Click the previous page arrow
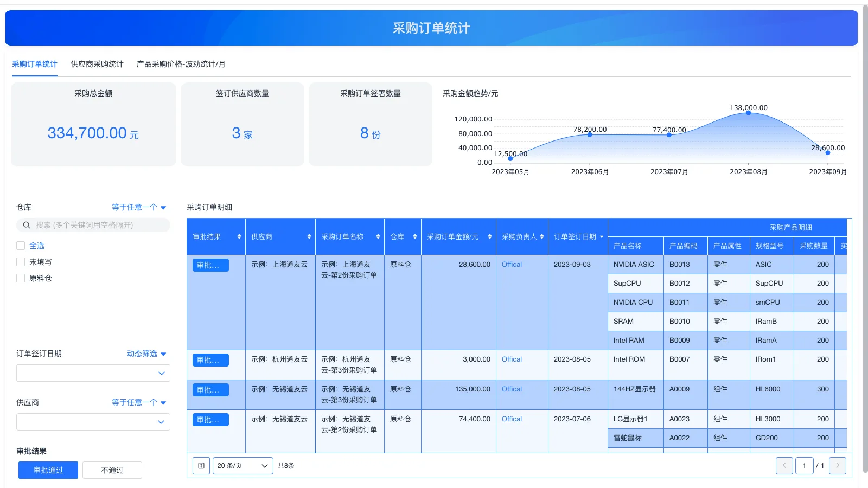This screenshot has width=868, height=488. point(784,465)
